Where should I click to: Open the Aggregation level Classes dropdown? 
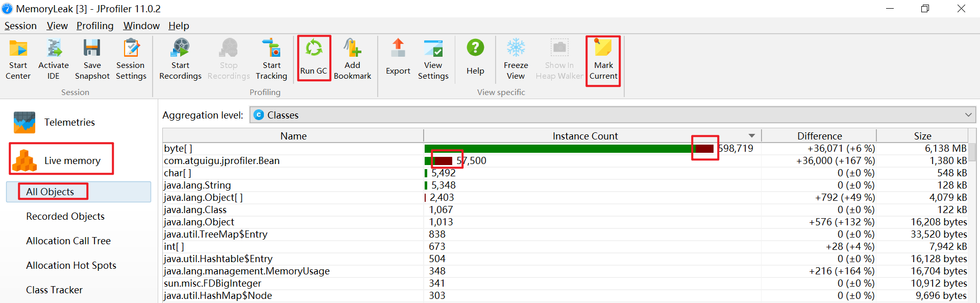612,115
